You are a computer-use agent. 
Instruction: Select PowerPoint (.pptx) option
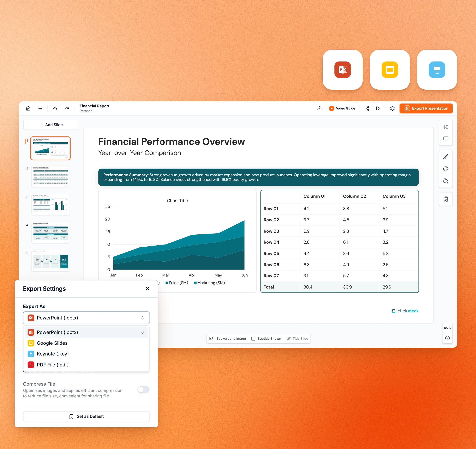click(86, 332)
